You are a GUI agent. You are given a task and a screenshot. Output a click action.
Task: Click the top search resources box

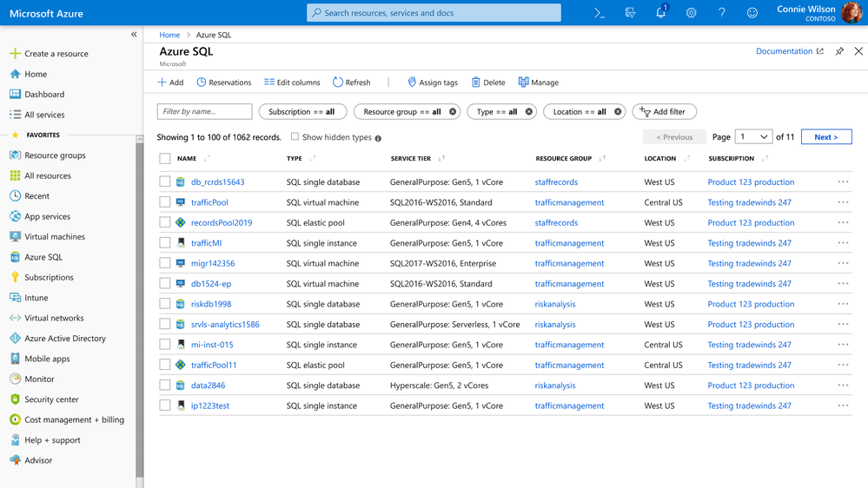pyautogui.click(x=434, y=13)
